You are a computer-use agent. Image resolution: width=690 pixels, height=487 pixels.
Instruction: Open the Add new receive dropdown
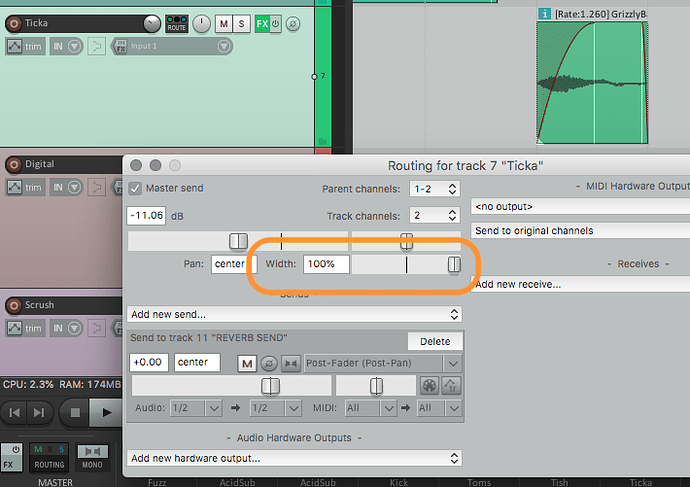[x=580, y=284]
